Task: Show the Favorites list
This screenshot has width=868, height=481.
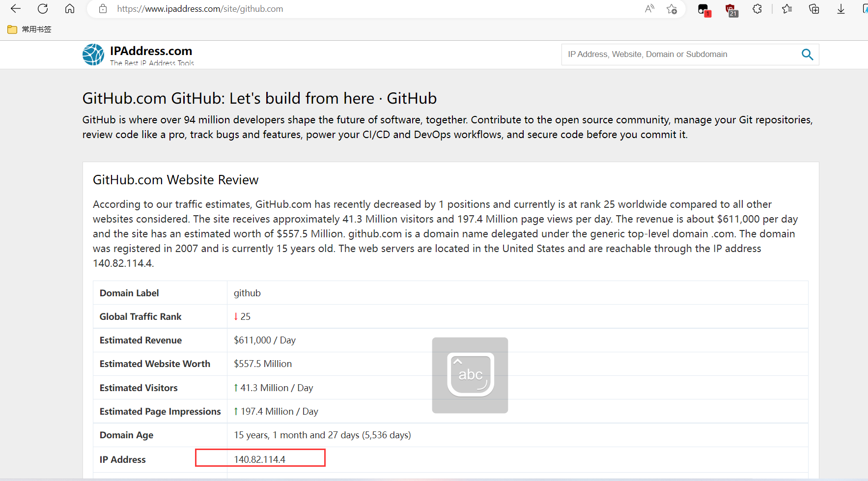Action: (787, 9)
